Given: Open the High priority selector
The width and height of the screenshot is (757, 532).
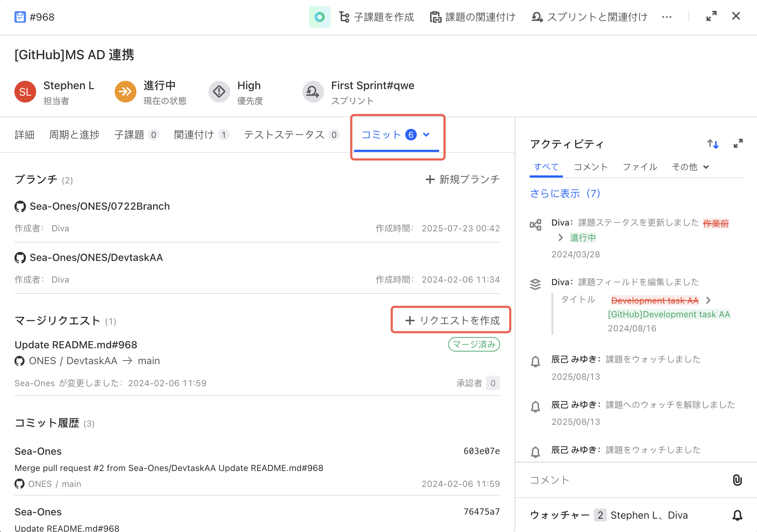Looking at the screenshot, I should click(x=236, y=92).
